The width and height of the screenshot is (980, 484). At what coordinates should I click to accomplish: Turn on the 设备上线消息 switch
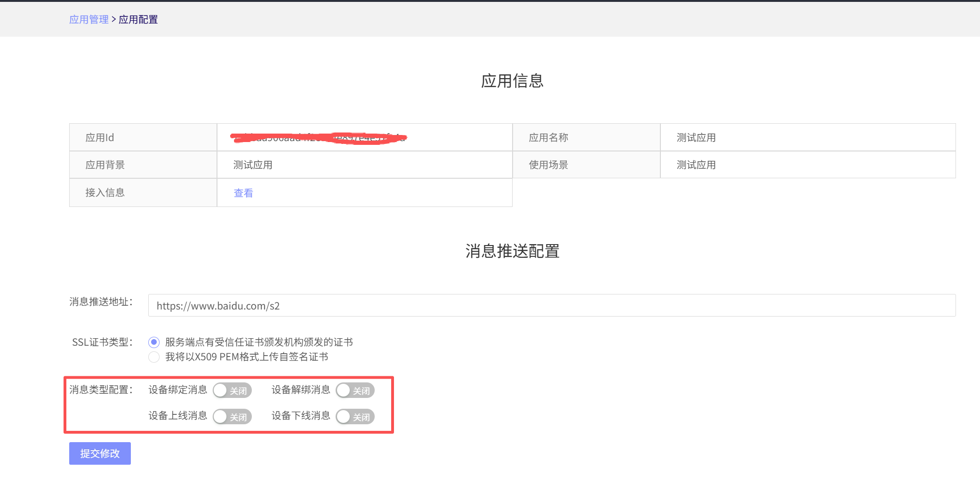(x=232, y=417)
